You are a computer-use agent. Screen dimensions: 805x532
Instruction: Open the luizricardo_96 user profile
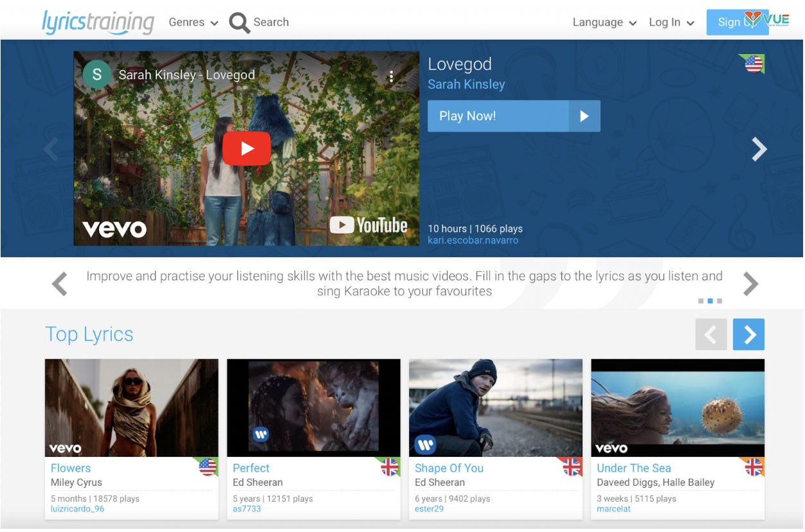[77, 509]
